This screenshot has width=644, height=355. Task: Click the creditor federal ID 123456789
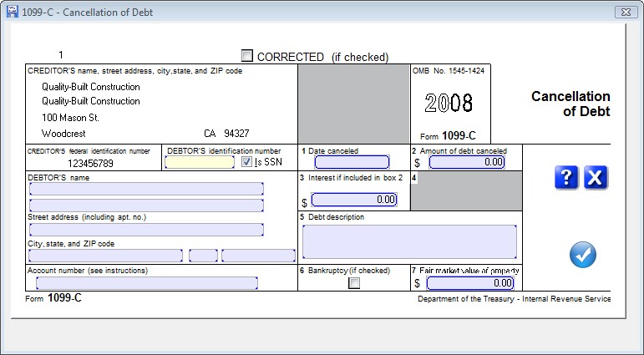pos(90,164)
